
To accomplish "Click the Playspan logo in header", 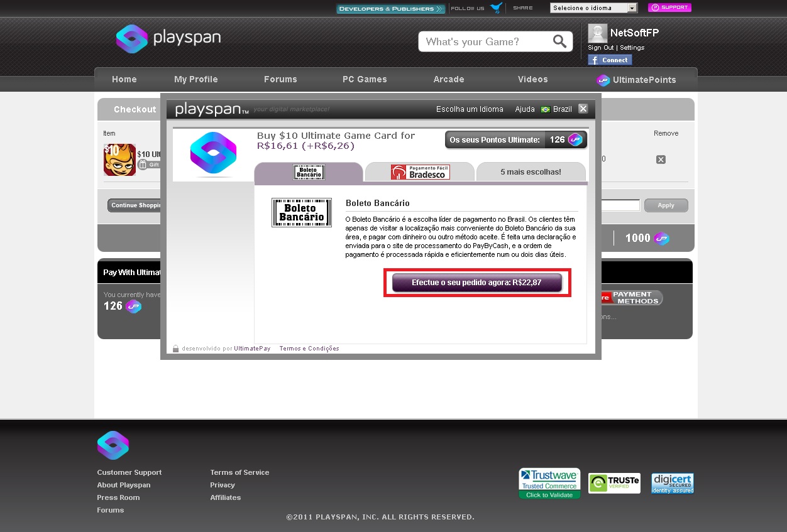I will pyautogui.click(x=168, y=38).
